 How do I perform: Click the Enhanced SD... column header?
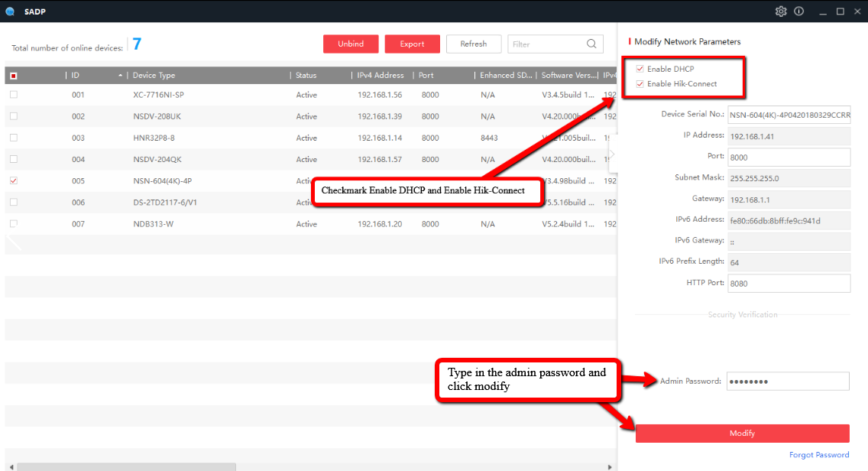click(506, 76)
